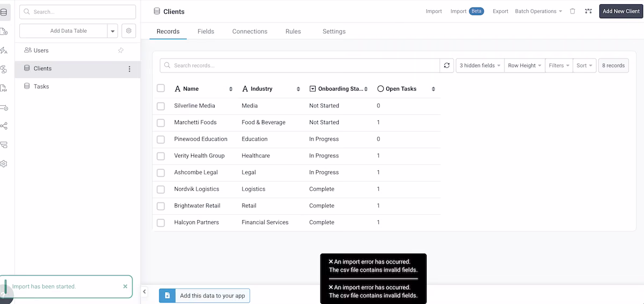Switch to the Rules tab
Image resolution: width=644 pixels, height=304 pixels.
click(x=293, y=32)
